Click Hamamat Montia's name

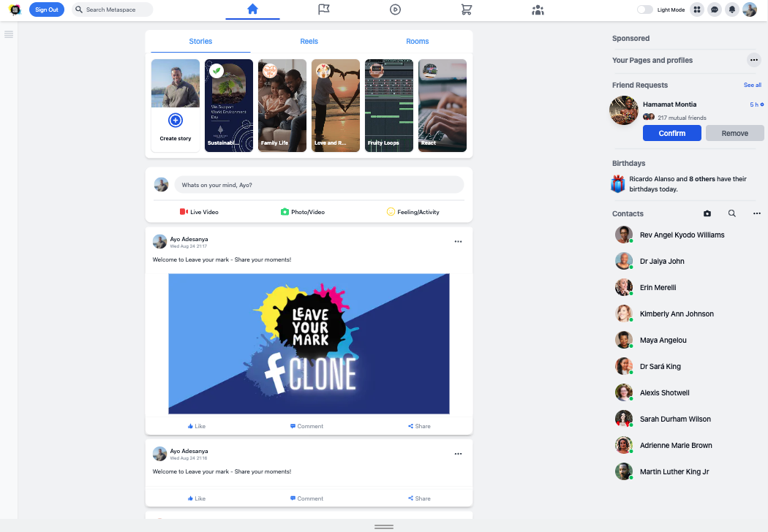pos(669,104)
